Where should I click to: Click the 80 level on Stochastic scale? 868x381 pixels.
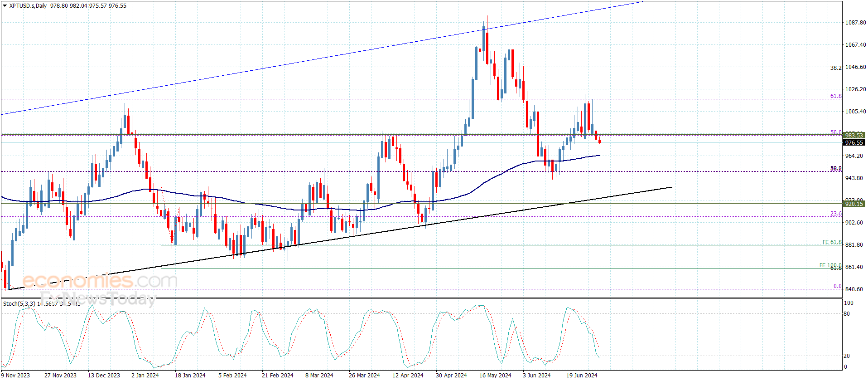[847, 314]
